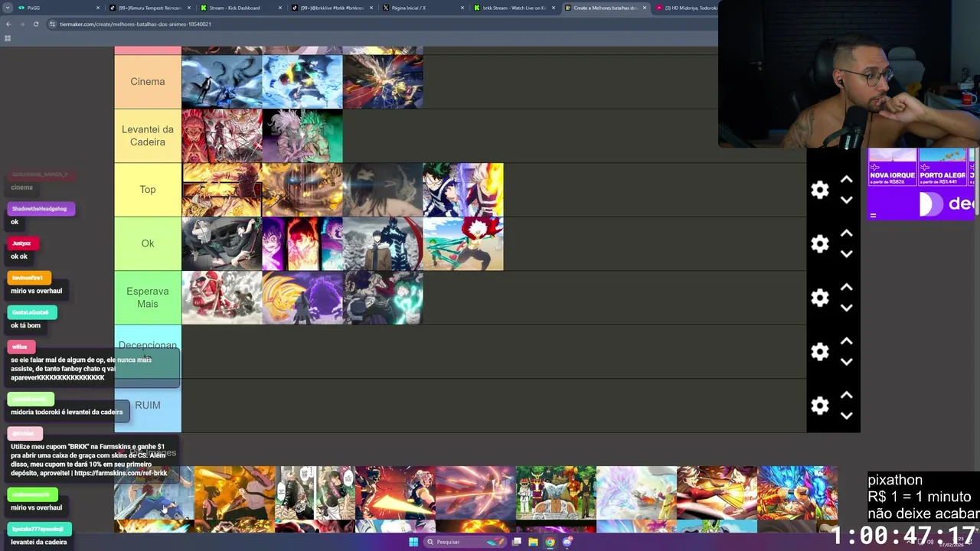Click the 'ok tá bom' chat message
980x551 pixels.
[x=25, y=325]
